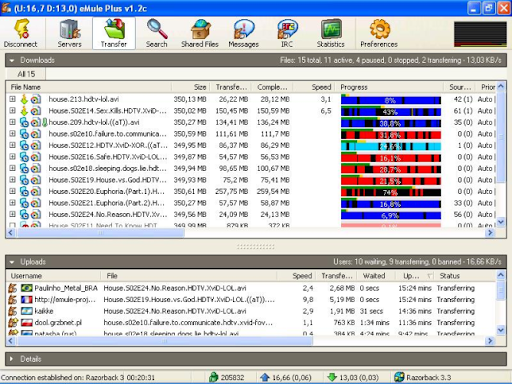Viewport: 512px width, 384px height.
Task: Click the progress bar of house.213.hdtv-lol.avi
Action: 391,99
